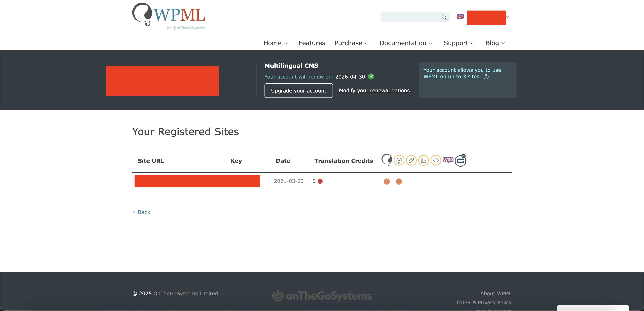Open About WPML footer link
Viewport: 644px width, 311px height.
pyautogui.click(x=496, y=294)
